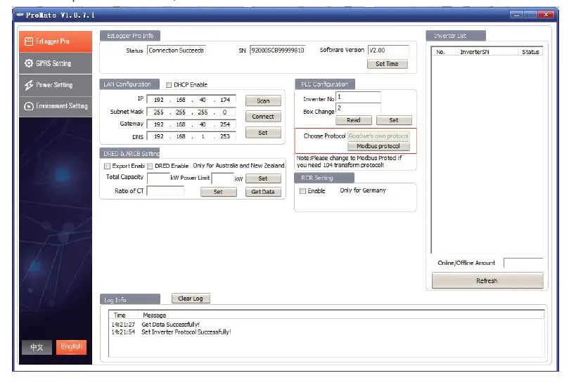569x392 pixels.
Task: Click Set Time button
Action: 388,64
